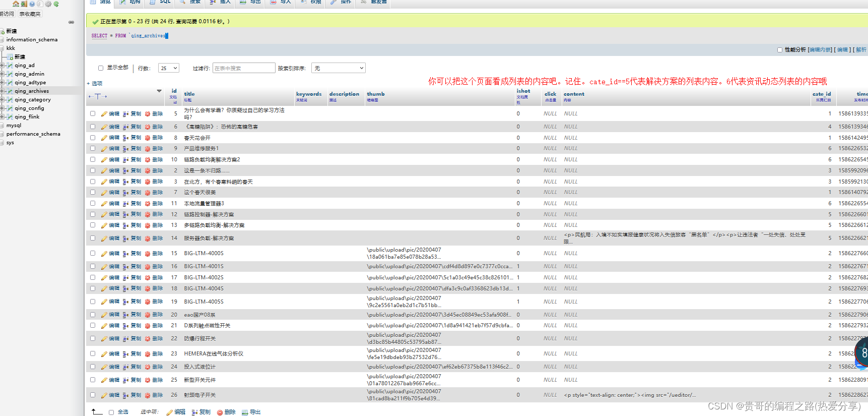
Task: Click edit pencil for 产品维修服务1 row
Action: [x=104, y=149]
